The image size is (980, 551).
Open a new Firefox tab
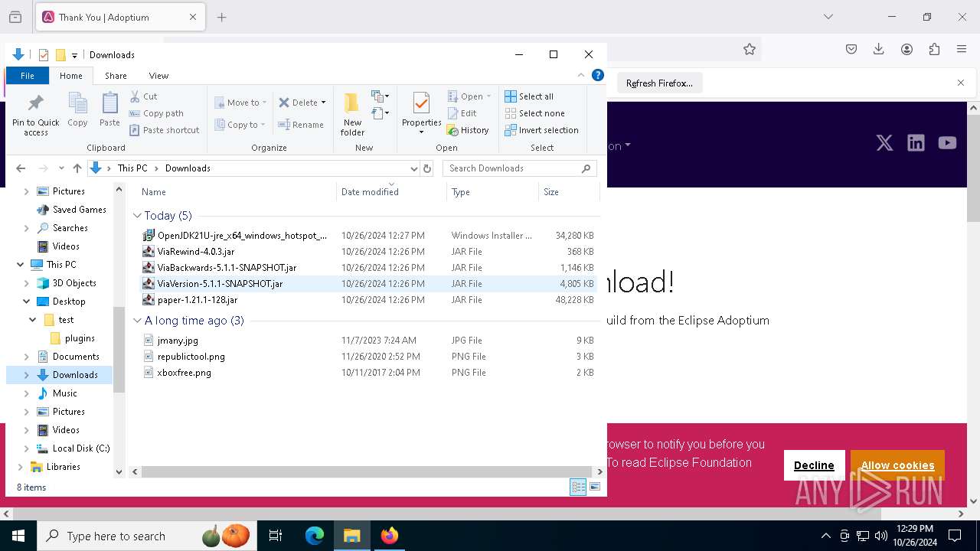tap(221, 17)
